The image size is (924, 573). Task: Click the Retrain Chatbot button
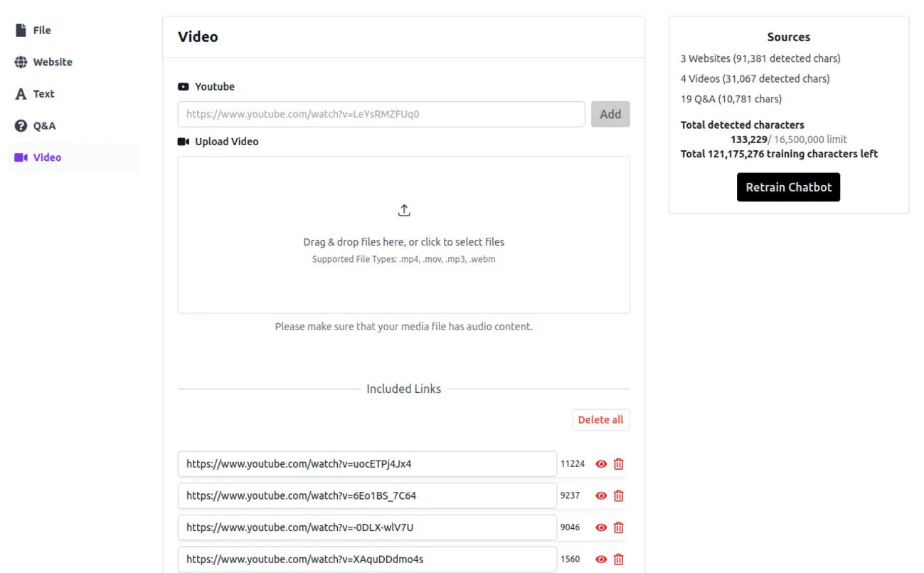788,186
